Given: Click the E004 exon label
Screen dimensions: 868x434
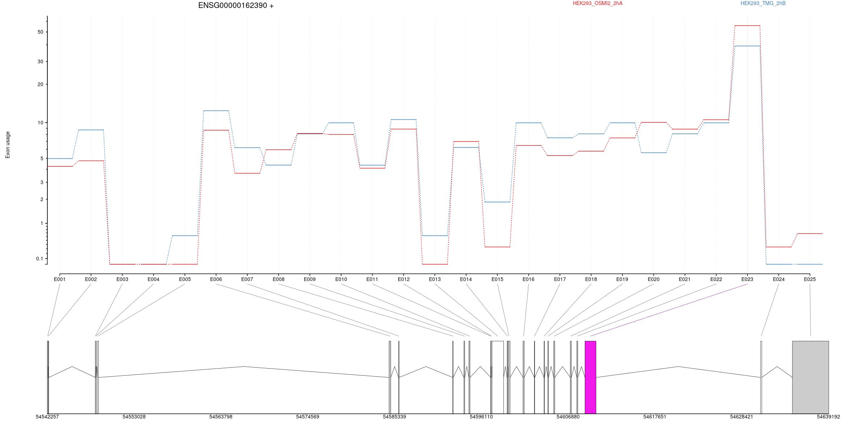Looking at the screenshot, I should [x=153, y=279].
